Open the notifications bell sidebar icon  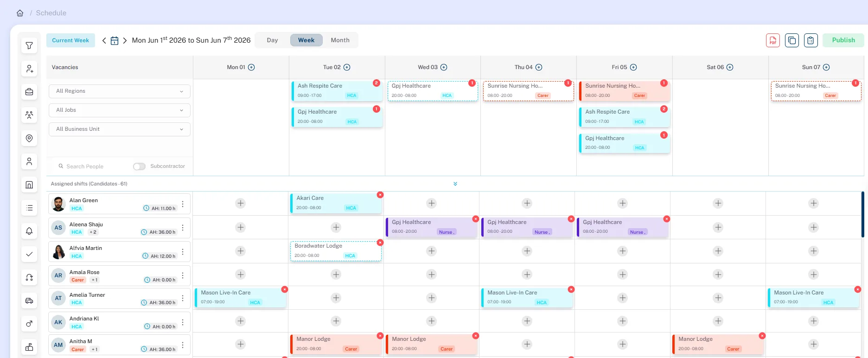tap(29, 231)
